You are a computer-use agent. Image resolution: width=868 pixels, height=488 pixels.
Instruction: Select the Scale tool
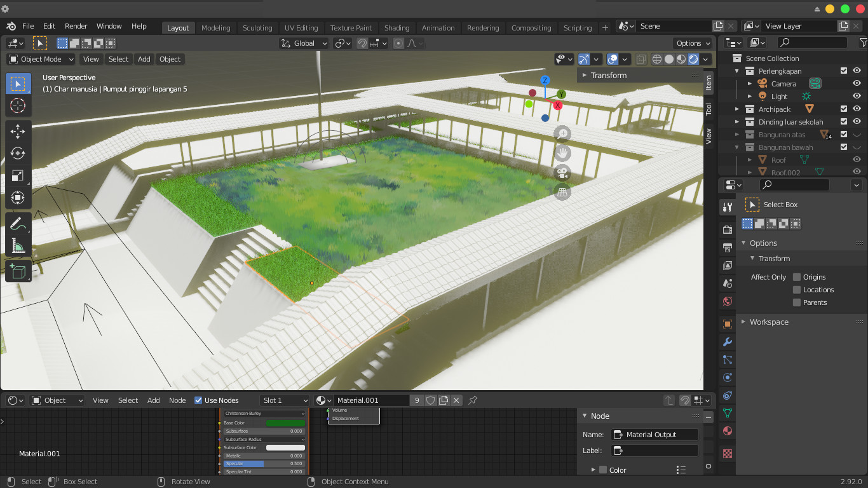coord(18,176)
